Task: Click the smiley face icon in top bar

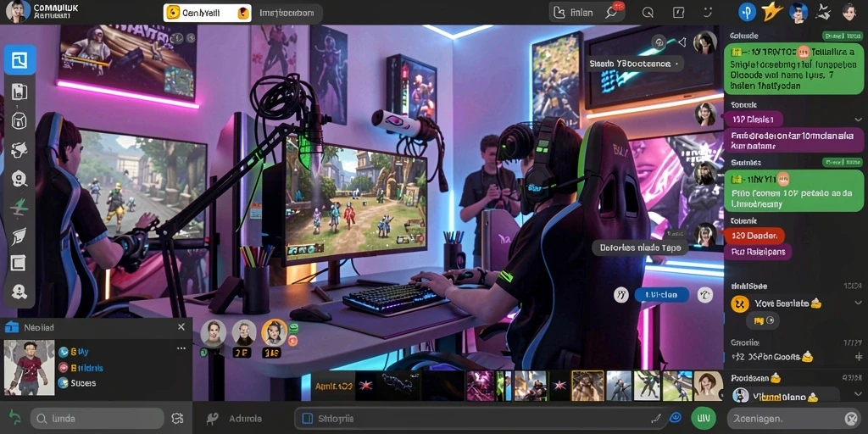Action: [707, 12]
